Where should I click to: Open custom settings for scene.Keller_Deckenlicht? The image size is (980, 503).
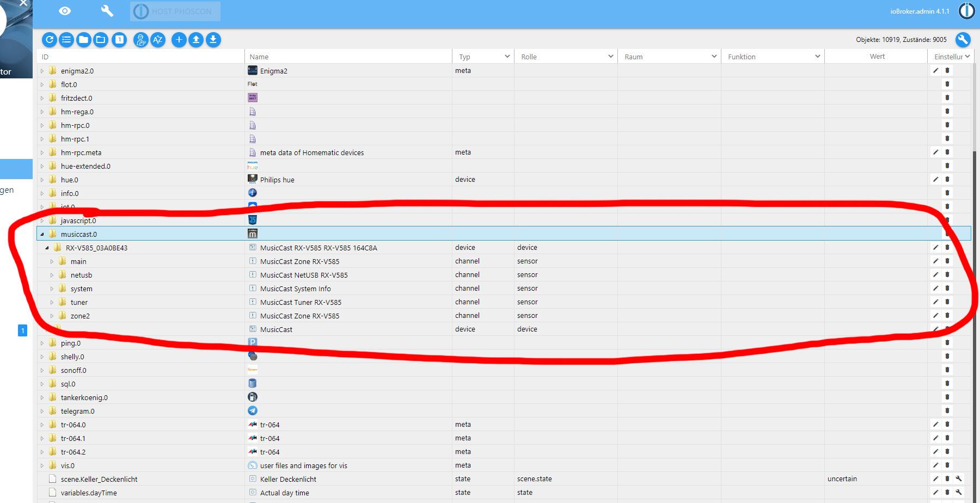pos(959,479)
